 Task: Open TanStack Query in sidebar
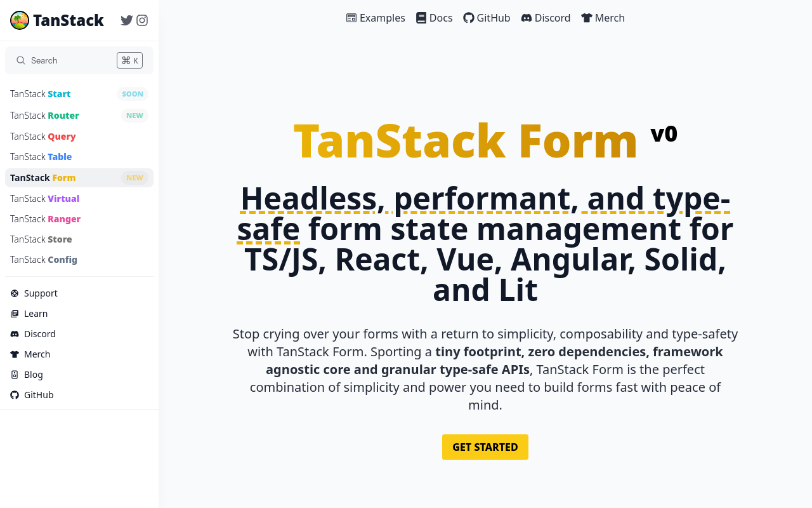79,137
